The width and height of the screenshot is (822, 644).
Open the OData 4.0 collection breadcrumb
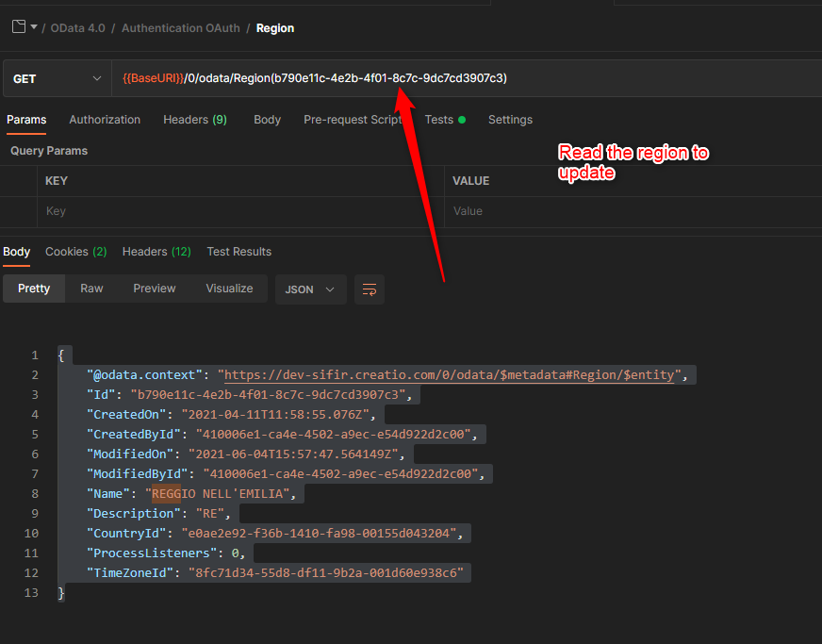(x=77, y=28)
